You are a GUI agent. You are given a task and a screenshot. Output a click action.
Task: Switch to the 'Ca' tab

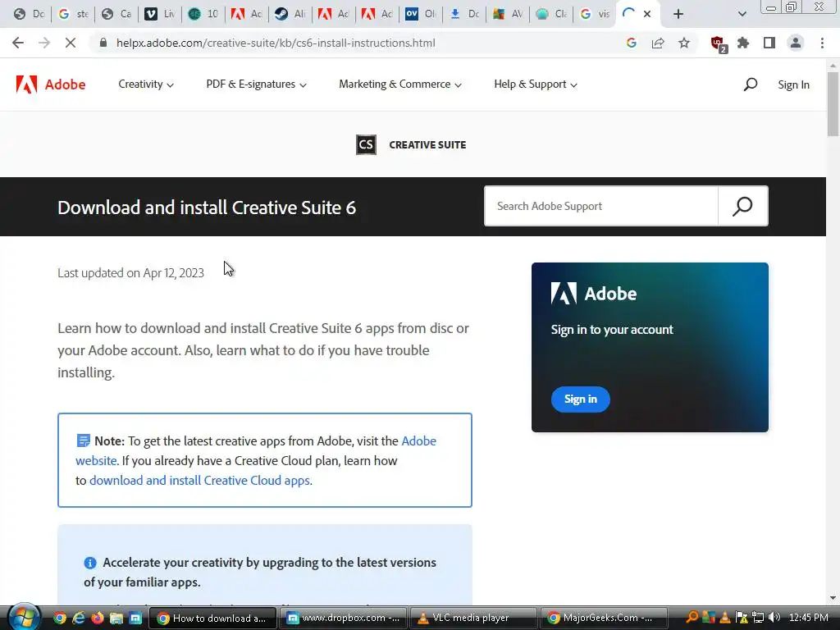116,14
